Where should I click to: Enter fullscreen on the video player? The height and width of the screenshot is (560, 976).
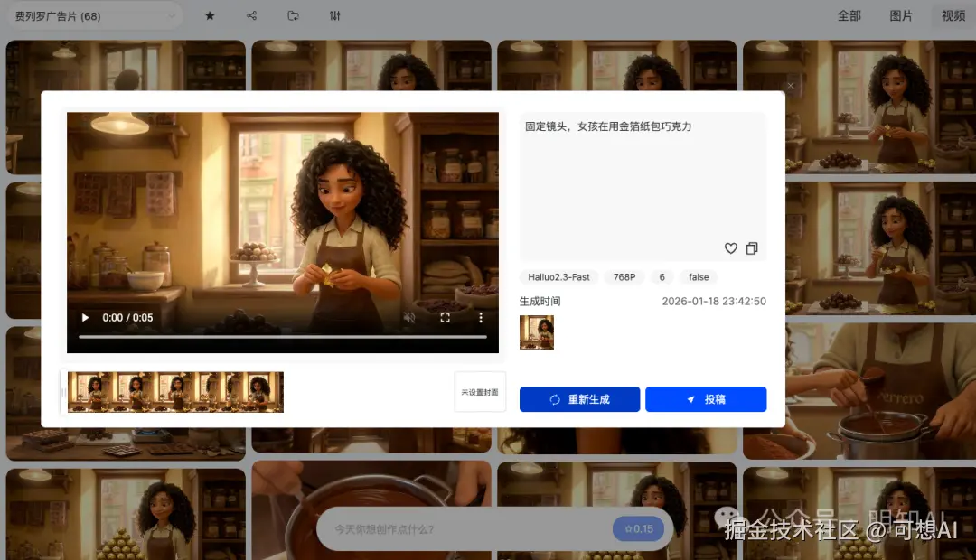[445, 317]
